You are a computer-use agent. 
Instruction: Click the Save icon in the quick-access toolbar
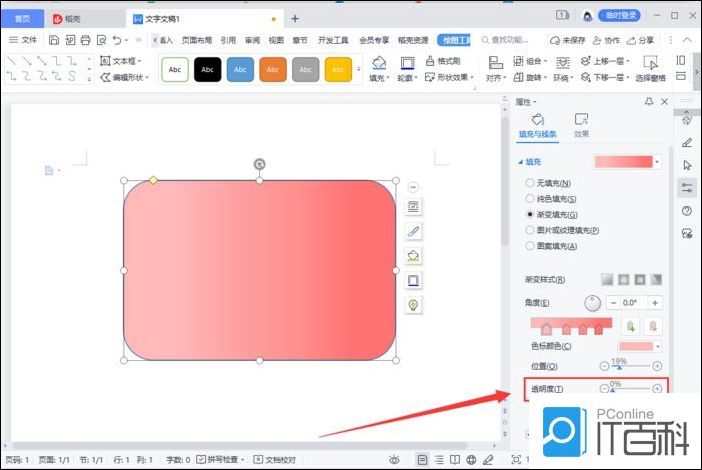(x=54, y=40)
